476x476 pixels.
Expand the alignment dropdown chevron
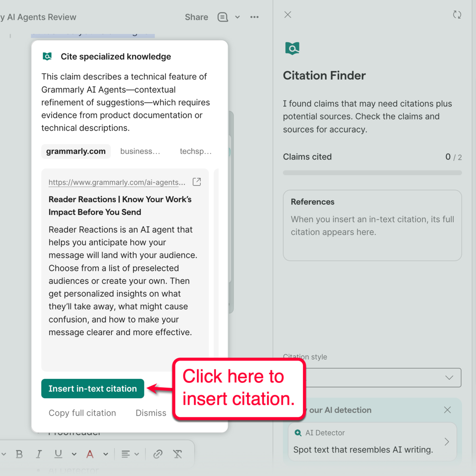coord(137,454)
